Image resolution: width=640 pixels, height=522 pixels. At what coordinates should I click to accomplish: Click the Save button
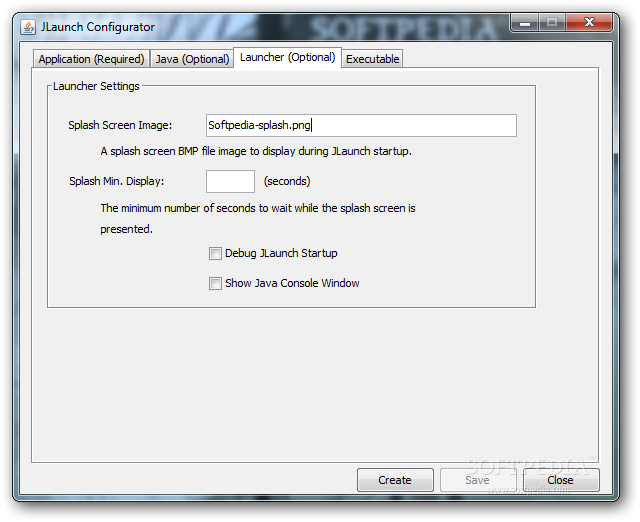pyautogui.click(x=478, y=480)
